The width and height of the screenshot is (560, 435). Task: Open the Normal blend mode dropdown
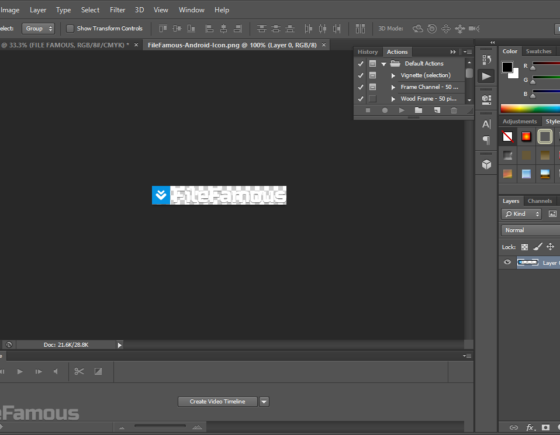pos(531,230)
